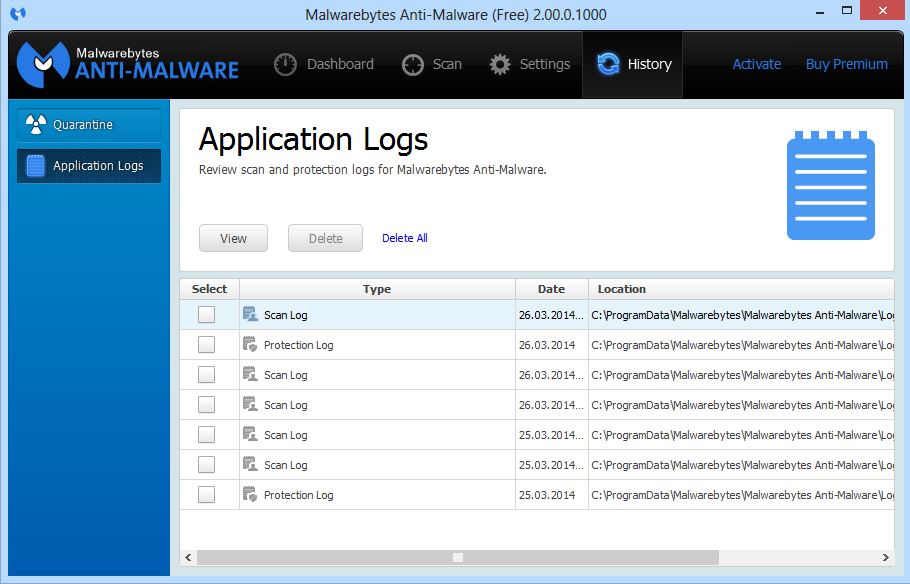
Task: Click the Delete button
Action: (326, 238)
